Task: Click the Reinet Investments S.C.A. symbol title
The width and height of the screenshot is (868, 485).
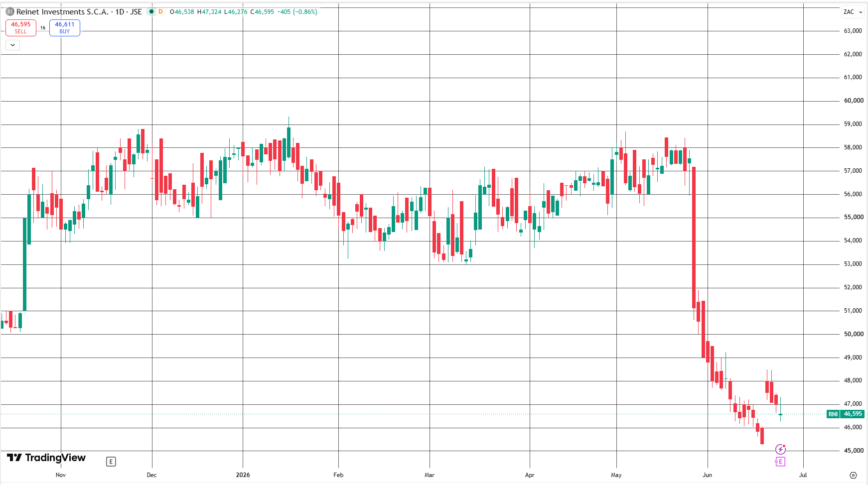Action: 62,11
